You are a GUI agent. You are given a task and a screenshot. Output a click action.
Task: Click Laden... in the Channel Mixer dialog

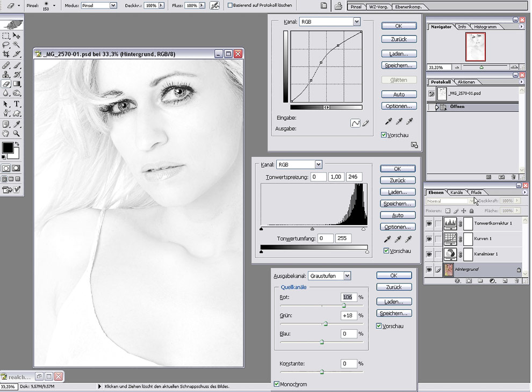click(x=394, y=301)
